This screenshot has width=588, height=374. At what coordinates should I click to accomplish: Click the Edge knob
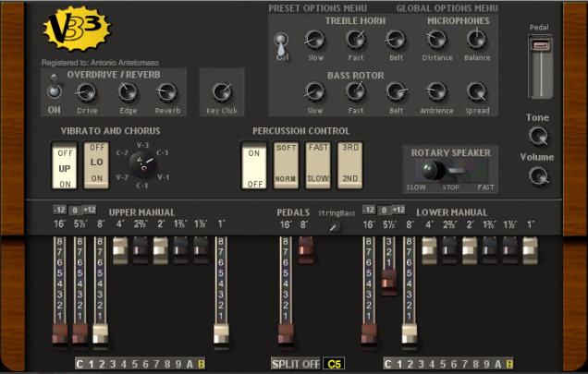coord(128,91)
